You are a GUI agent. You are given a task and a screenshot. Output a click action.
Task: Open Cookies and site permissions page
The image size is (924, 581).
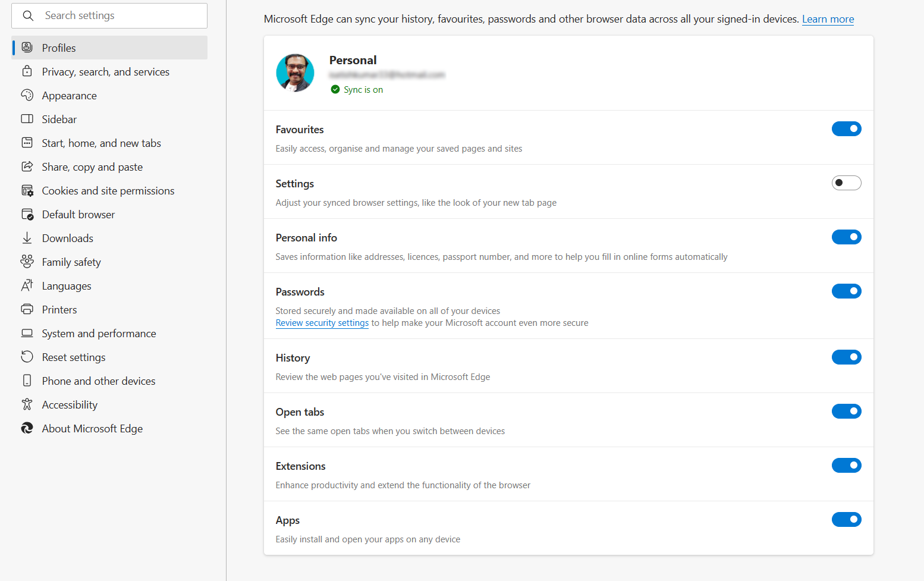point(108,191)
